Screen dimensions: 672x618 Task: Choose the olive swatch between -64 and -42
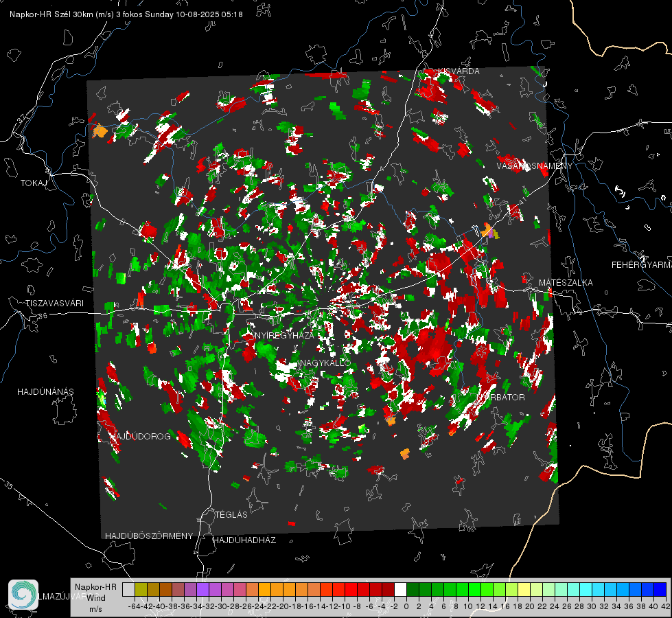tap(141, 589)
